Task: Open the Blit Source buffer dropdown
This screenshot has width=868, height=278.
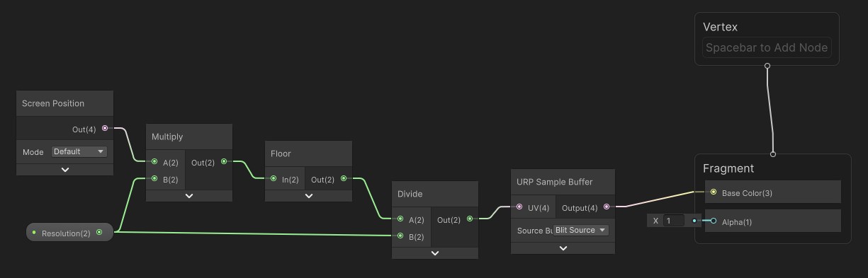Action: point(580,230)
